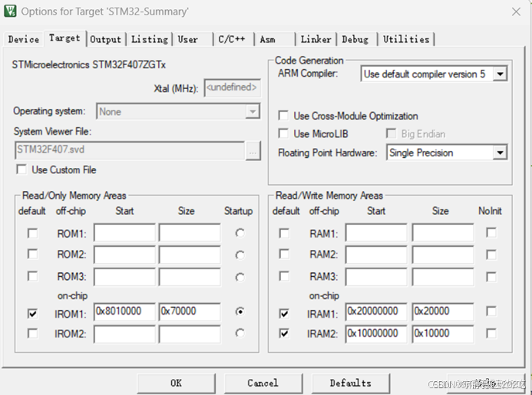The image size is (532, 395).
Task: Go to the Listing tab
Action: (x=150, y=39)
